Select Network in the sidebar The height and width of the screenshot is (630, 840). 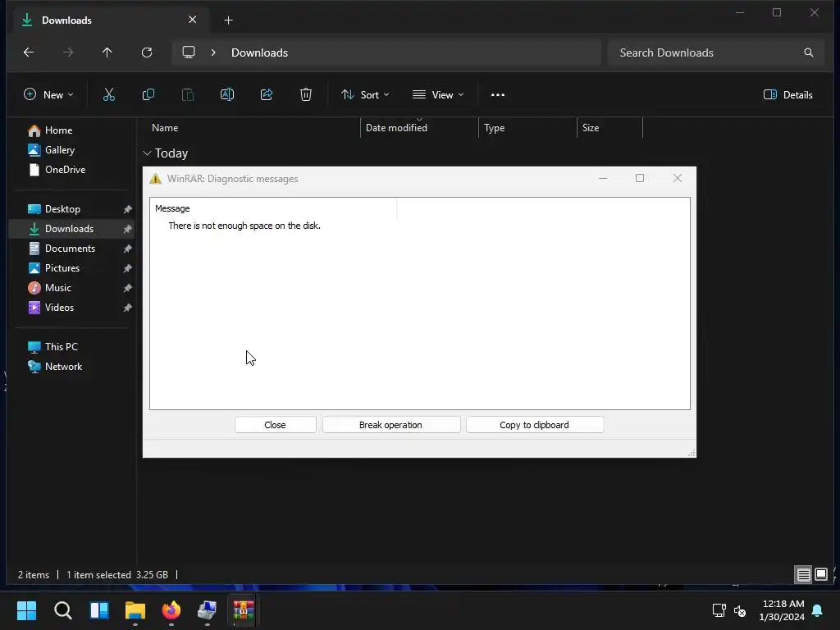[63, 367]
